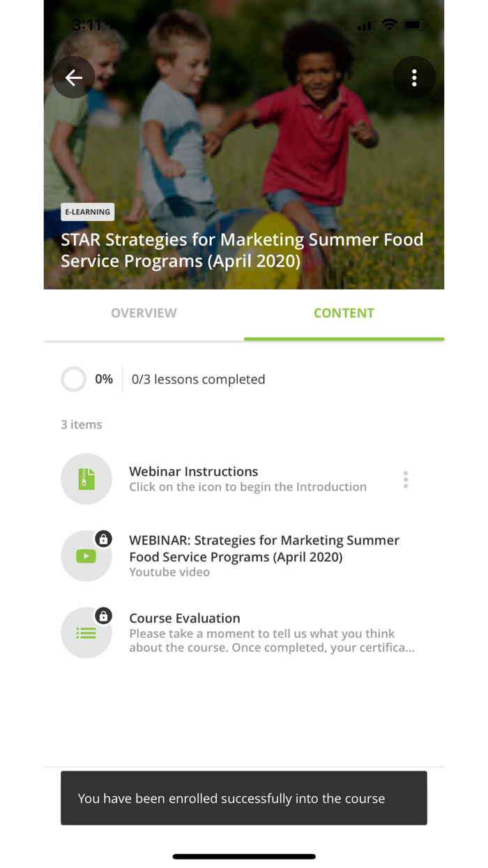Open Webinar Instructions lesson options menu

point(405,479)
